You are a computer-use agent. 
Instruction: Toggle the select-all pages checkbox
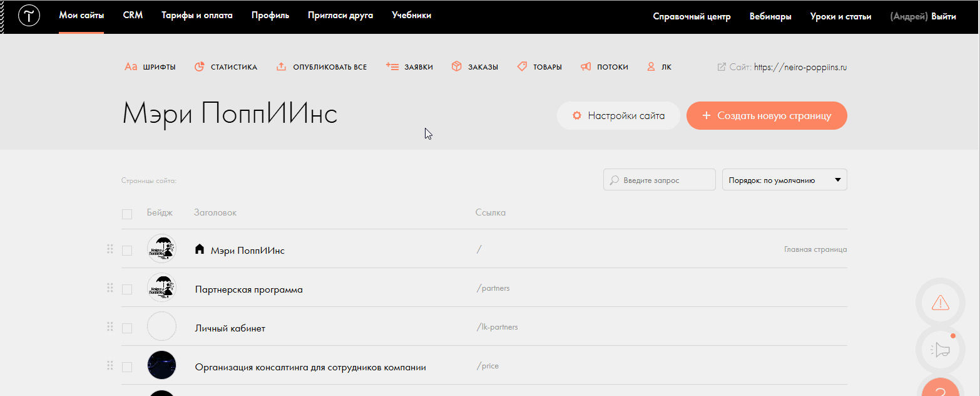(x=127, y=214)
